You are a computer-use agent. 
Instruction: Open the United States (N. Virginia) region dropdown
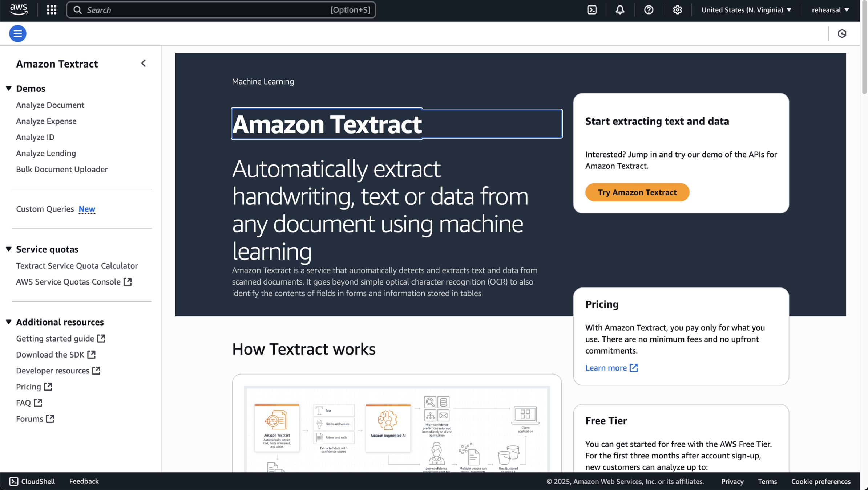(x=746, y=10)
